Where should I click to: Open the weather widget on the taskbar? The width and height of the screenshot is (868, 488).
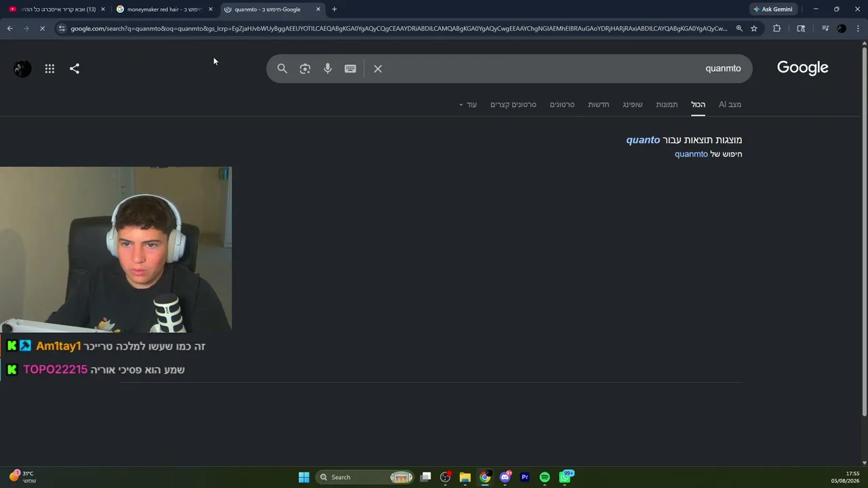(22, 477)
